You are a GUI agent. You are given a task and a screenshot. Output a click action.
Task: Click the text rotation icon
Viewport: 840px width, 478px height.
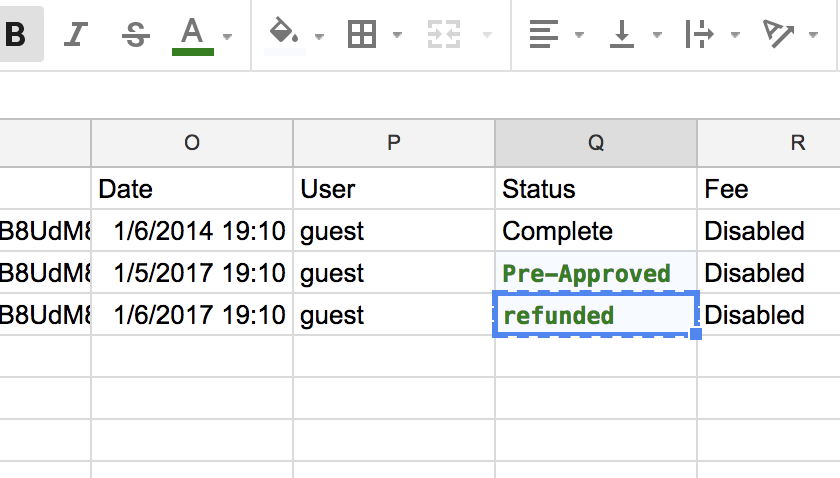pos(778,35)
